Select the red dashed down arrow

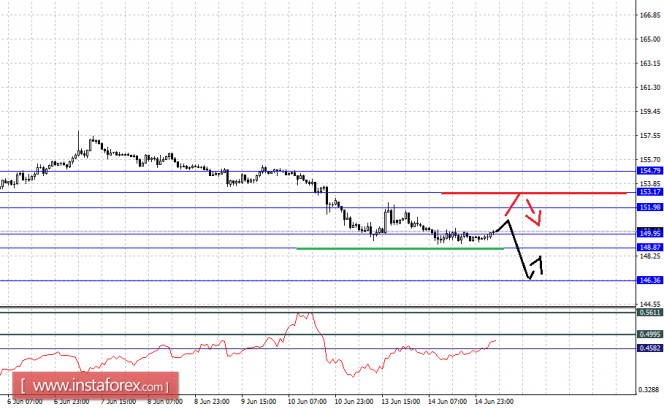(x=533, y=213)
